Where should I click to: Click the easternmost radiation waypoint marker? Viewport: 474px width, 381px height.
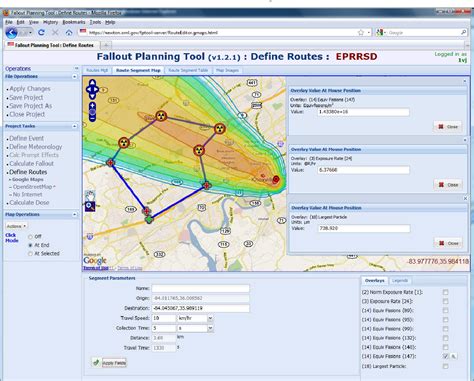[220, 129]
